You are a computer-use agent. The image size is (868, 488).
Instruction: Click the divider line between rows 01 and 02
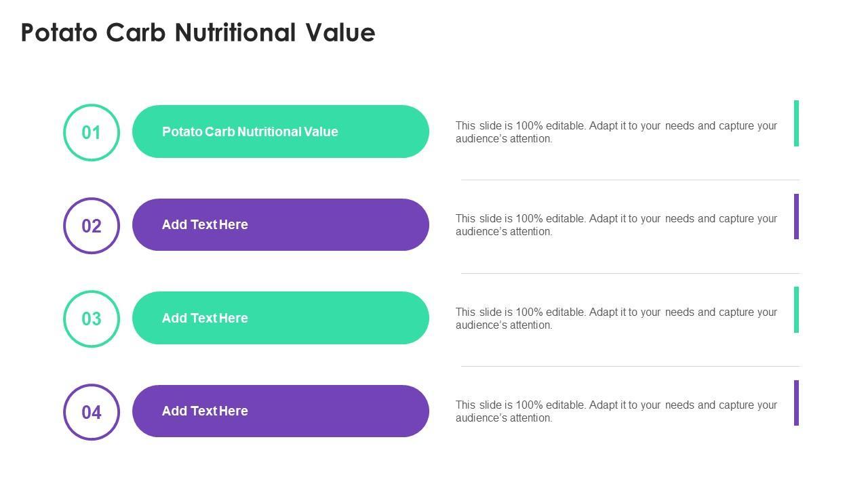pyautogui.click(x=630, y=180)
